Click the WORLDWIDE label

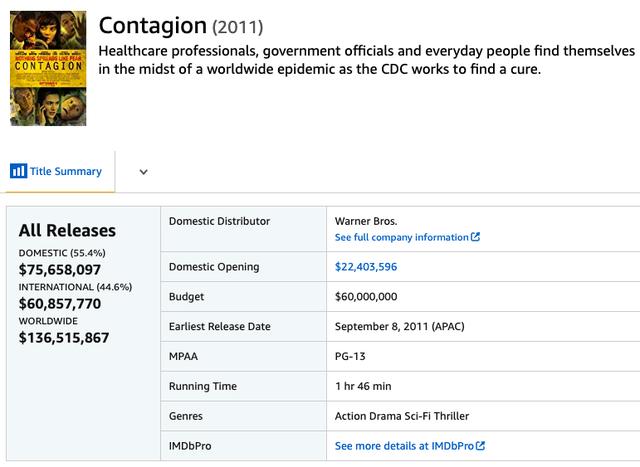click(48, 321)
